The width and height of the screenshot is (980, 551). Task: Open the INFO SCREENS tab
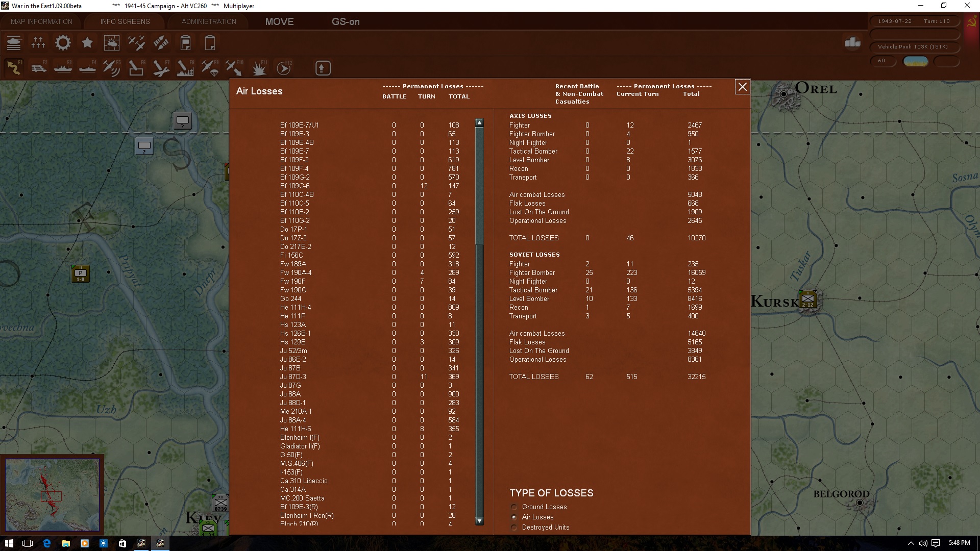coord(125,21)
